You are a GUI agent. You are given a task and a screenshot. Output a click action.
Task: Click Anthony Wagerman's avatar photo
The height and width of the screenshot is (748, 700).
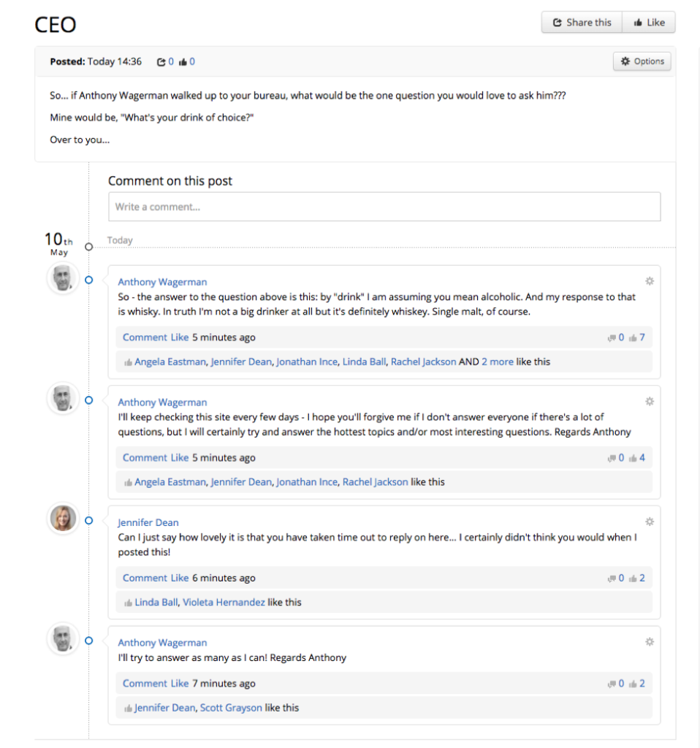(x=63, y=278)
